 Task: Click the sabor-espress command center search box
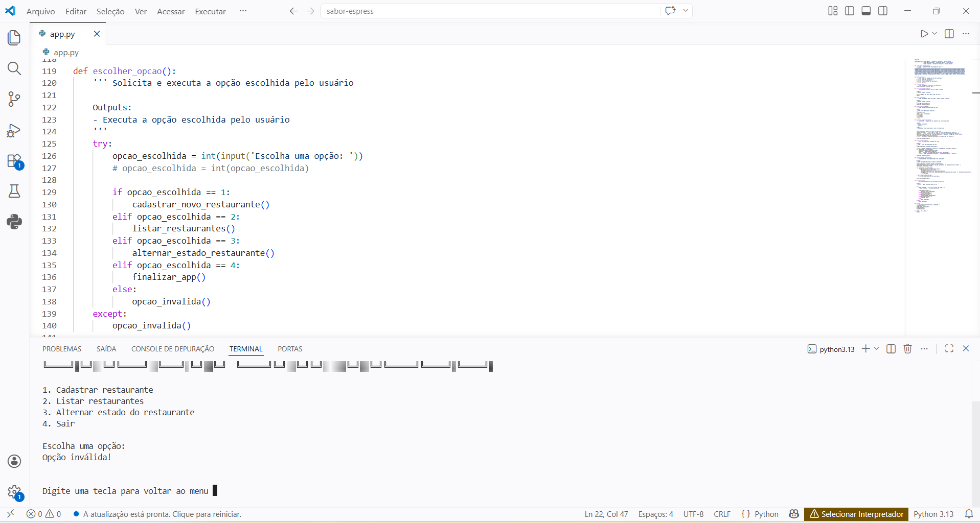coord(490,11)
